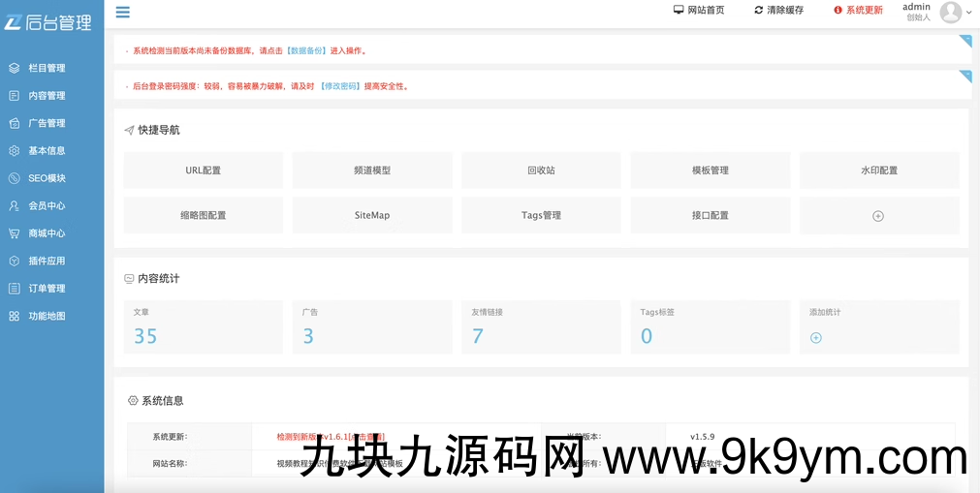The width and height of the screenshot is (980, 493).
Task: Open the SiteMap shortcut
Action: (372, 215)
